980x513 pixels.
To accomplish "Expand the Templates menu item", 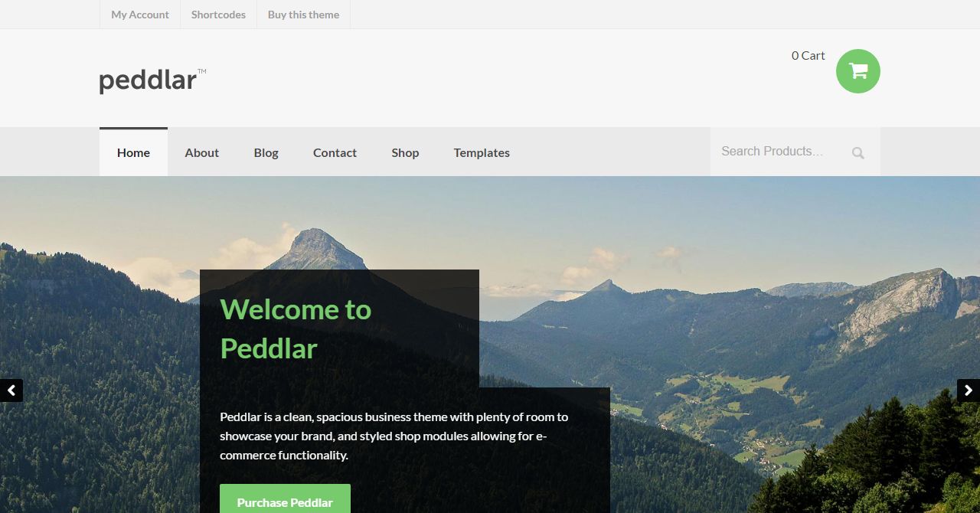I will pyautogui.click(x=482, y=152).
